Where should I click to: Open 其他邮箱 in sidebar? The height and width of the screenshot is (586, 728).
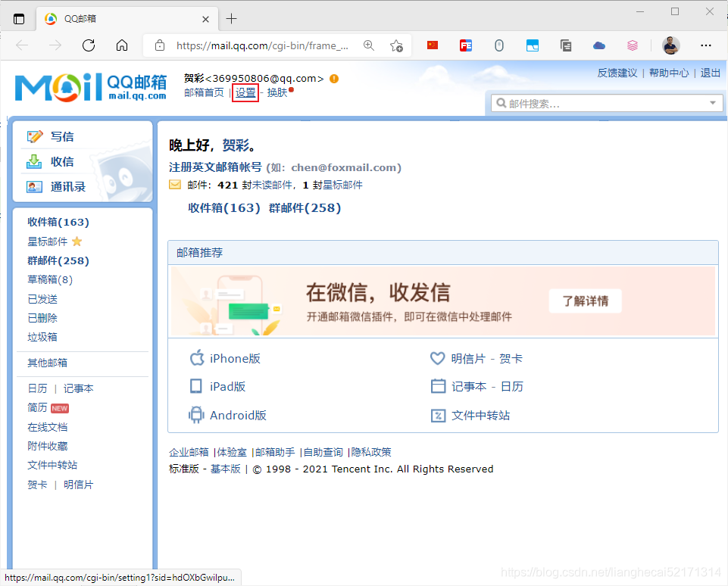click(x=48, y=363)
